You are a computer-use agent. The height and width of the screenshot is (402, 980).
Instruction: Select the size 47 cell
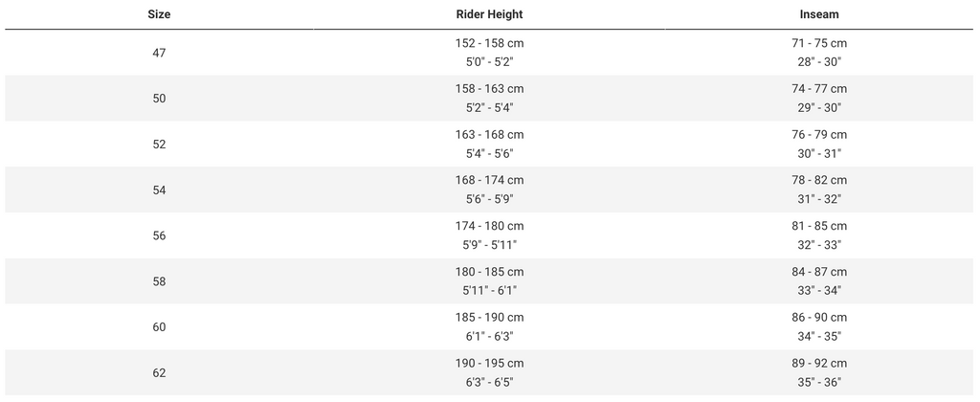coord(159,53)
